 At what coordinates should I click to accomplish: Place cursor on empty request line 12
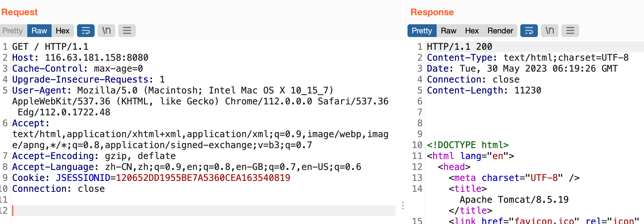tap(204, 211)
